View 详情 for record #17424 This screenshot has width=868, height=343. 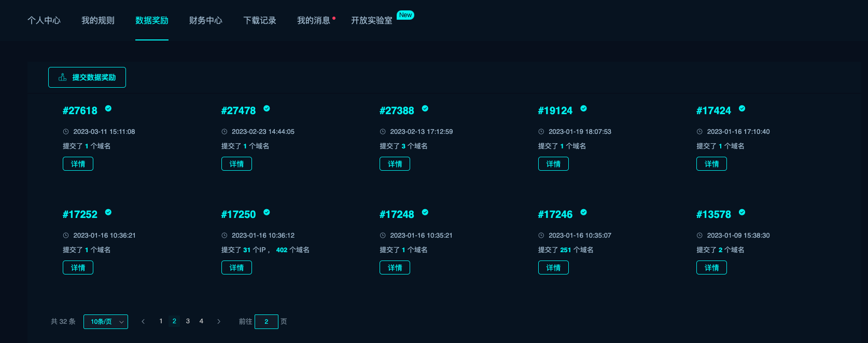pos(711,164)
